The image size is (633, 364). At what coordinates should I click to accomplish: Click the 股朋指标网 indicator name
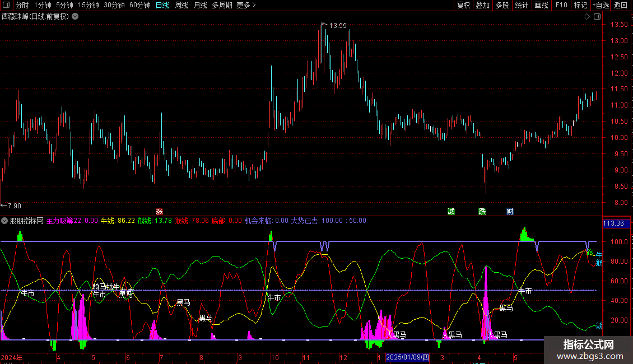(27, 221)
